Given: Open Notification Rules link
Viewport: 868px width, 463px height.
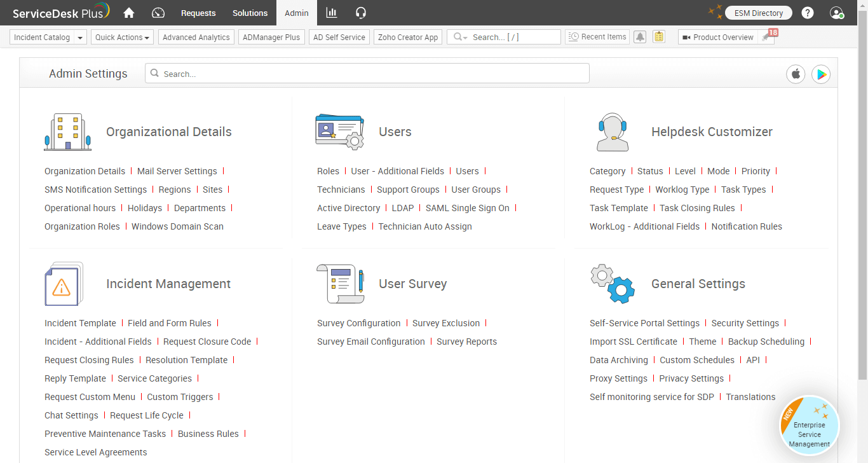Looking at the screenshot, I should (x=747, y=226).
